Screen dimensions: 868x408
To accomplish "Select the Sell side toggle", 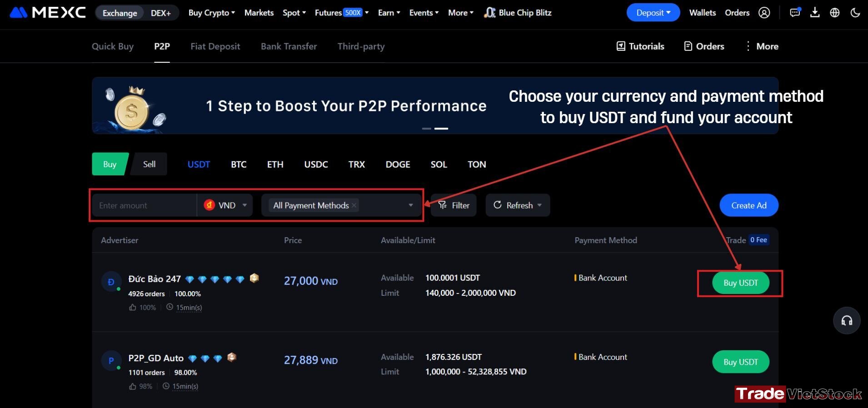I will pyautogui.click(x=149, y=164).
